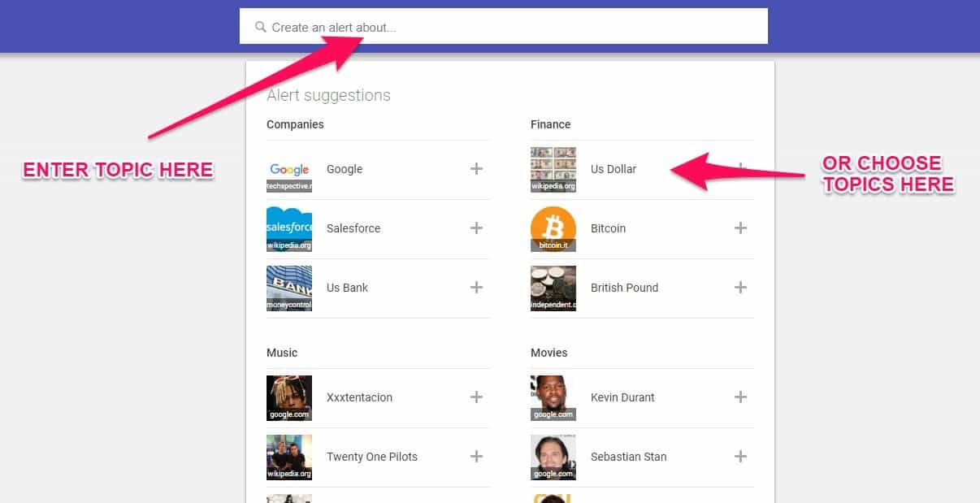Open the British Pound suggestion

point(624,288)
